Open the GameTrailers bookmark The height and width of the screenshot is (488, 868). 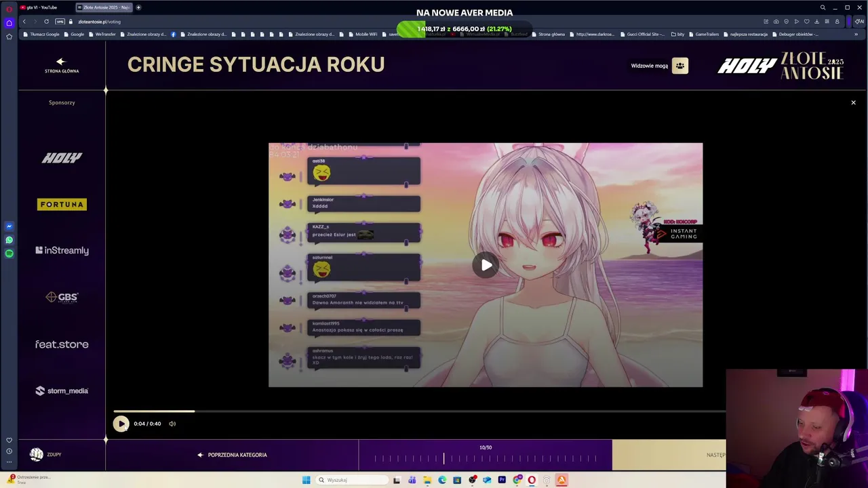tap(703, 34)
